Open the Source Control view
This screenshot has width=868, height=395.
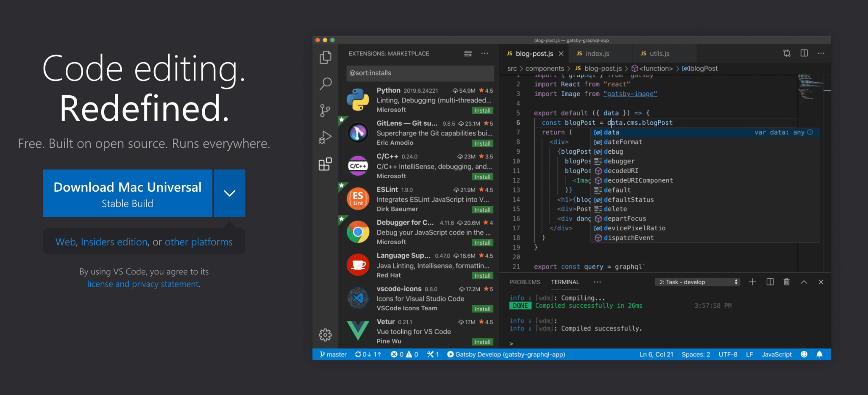coord(325,110)
